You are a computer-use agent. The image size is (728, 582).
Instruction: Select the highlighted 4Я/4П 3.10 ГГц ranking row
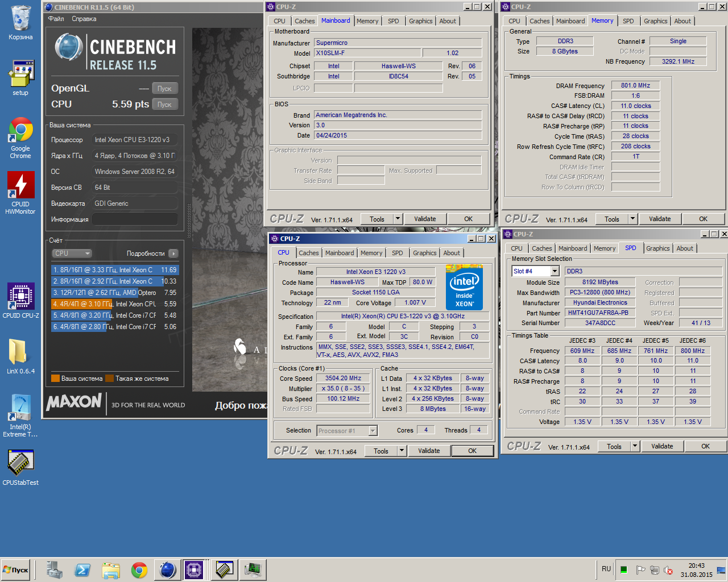[x=115, y=304]
